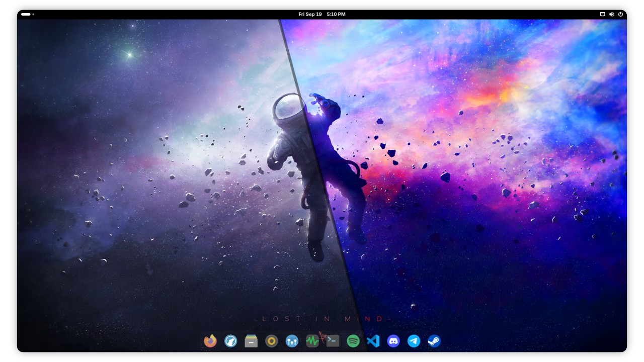Click the gray dock icon with yellow ring
Viewport: 644px width, 362px height.
(272, 341)
